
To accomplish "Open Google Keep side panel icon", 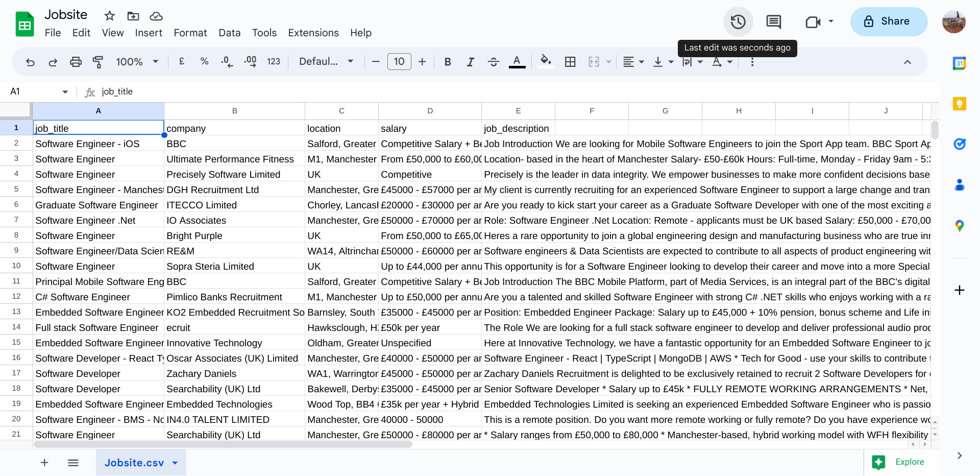I will 960,104.
